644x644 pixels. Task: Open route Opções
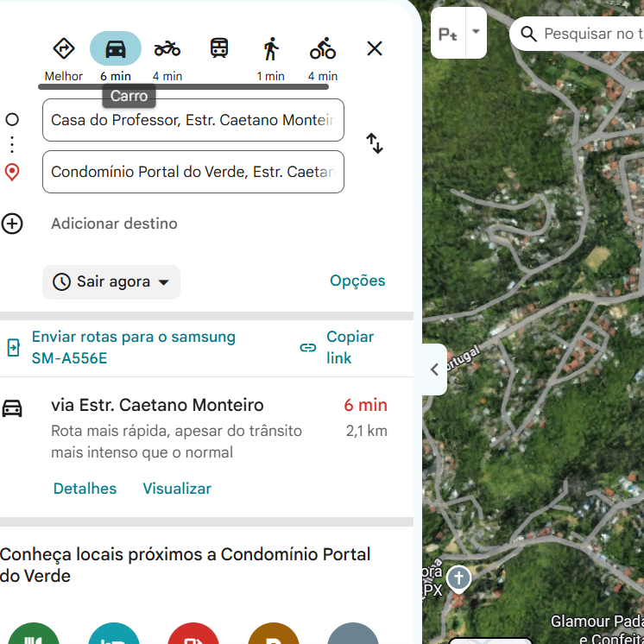(357, 281)
